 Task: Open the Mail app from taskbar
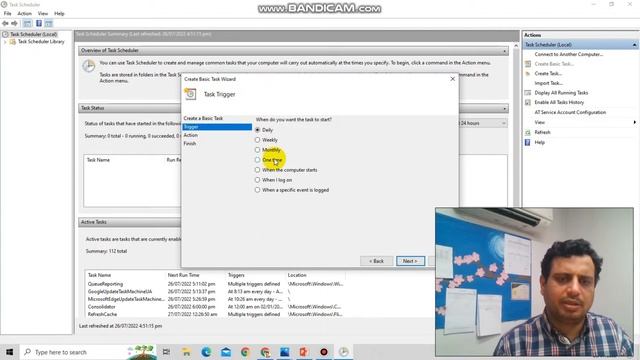click(226, 352)
